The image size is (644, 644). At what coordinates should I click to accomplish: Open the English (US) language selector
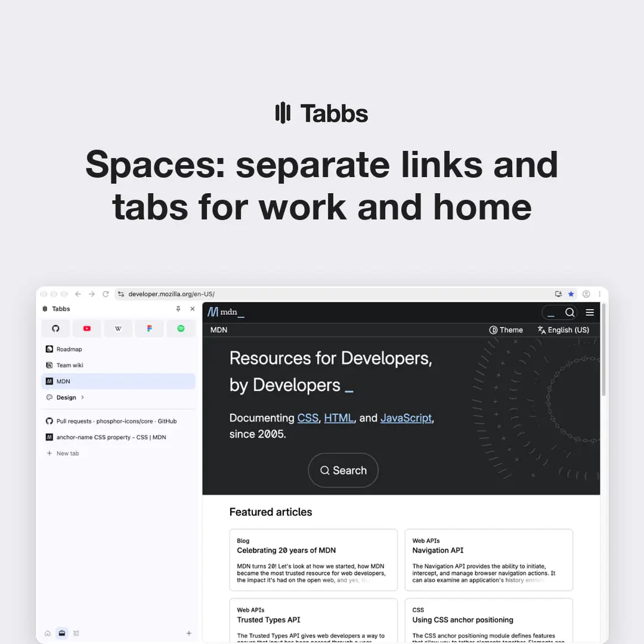pyautogui.click(x=563, y=330)
